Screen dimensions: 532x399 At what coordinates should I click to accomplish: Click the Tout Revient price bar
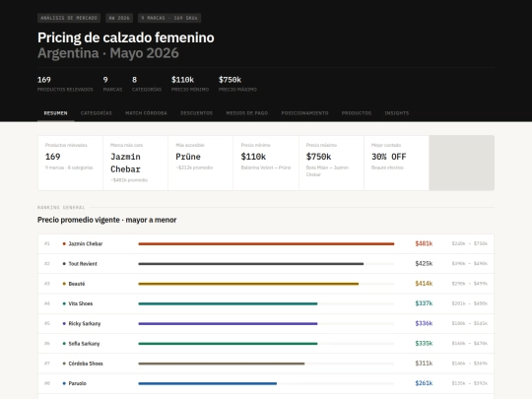(251, 264)
